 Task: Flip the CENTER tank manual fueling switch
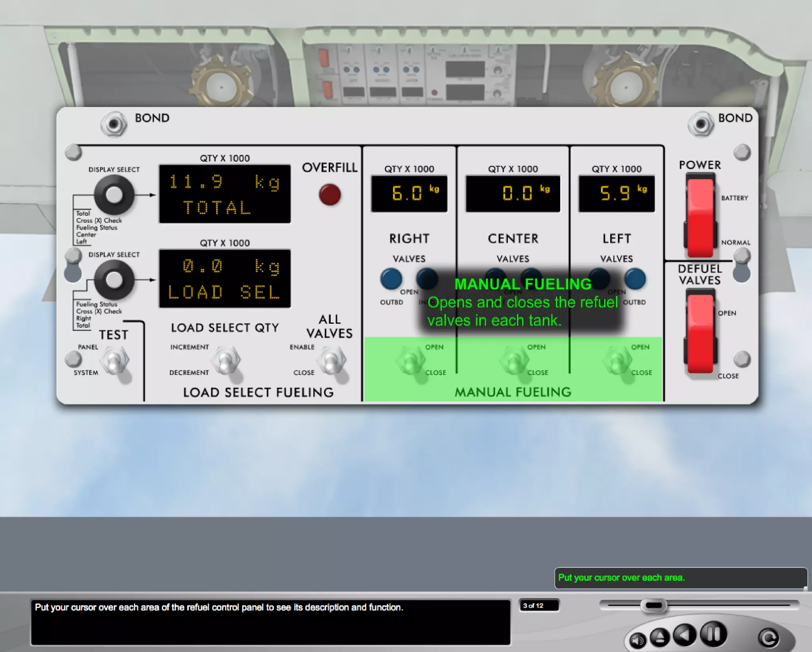click(514, 360)
